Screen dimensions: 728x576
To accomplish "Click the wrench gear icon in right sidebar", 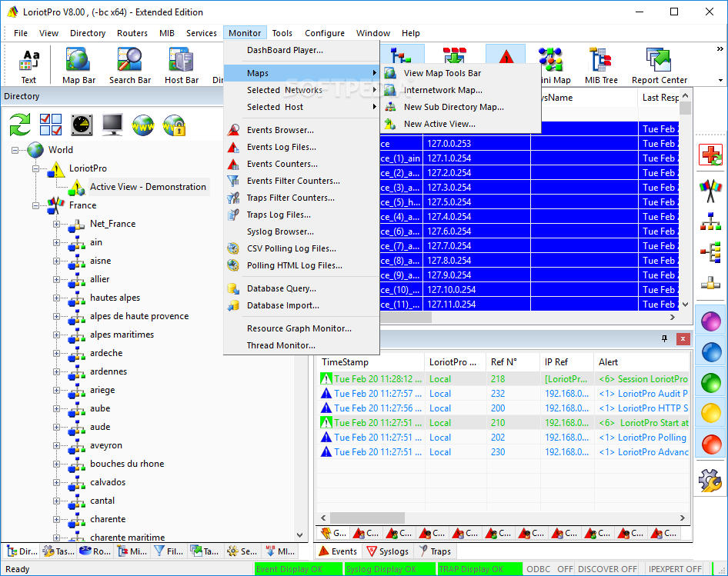I will point(710,481).
